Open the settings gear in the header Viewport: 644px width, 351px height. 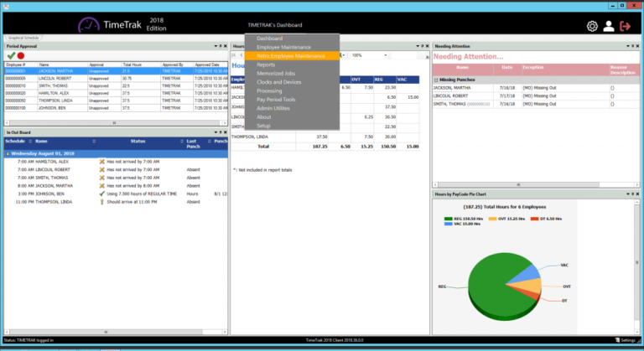[x=592, y=26]
